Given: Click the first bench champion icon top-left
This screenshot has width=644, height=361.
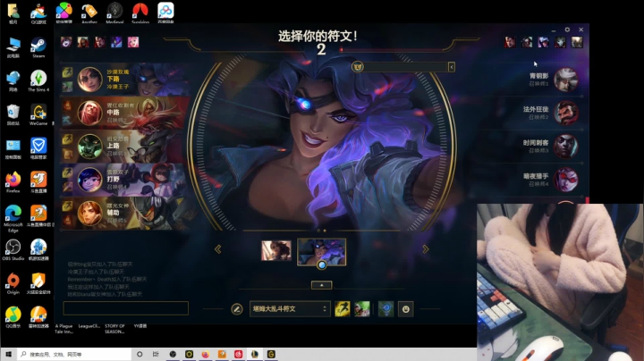Looking at the screenshot, I should click(x=66, y=42).
